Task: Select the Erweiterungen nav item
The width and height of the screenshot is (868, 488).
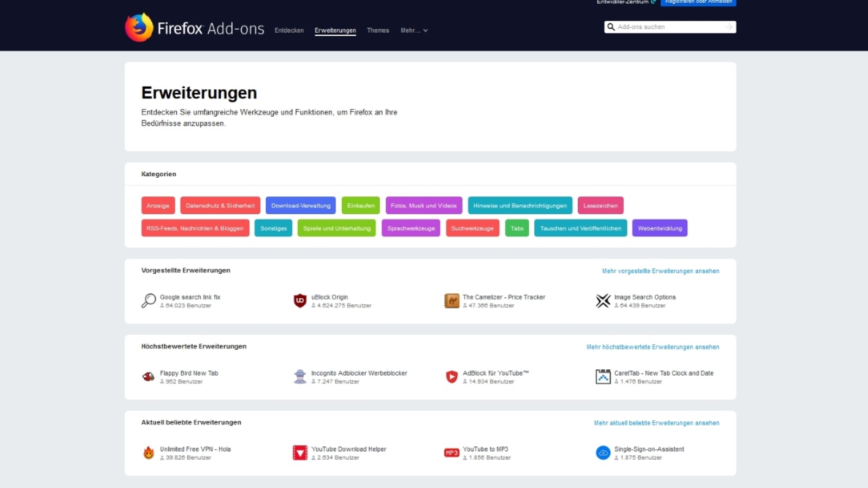Action: 335,30
